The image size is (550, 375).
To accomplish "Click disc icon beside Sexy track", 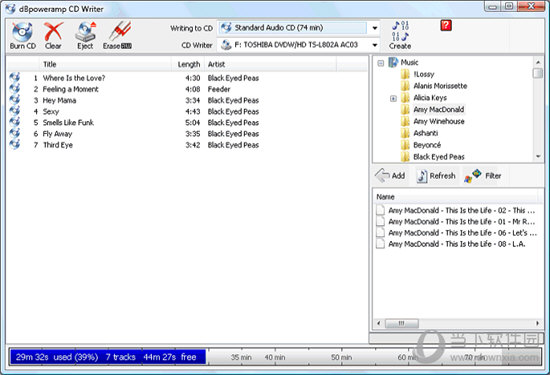I will click(x=15, y=111).
